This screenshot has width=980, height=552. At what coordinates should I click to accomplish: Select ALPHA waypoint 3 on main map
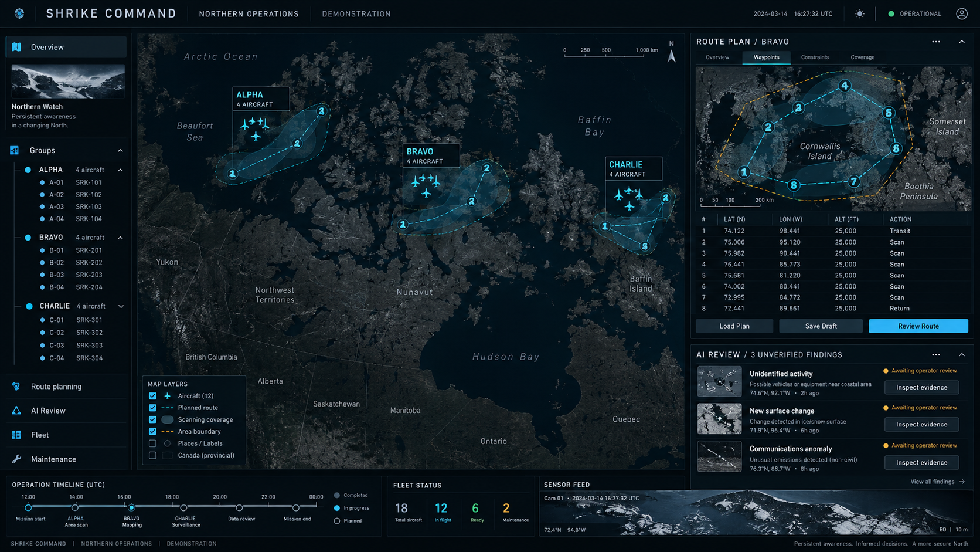click(x=321, y=111)
